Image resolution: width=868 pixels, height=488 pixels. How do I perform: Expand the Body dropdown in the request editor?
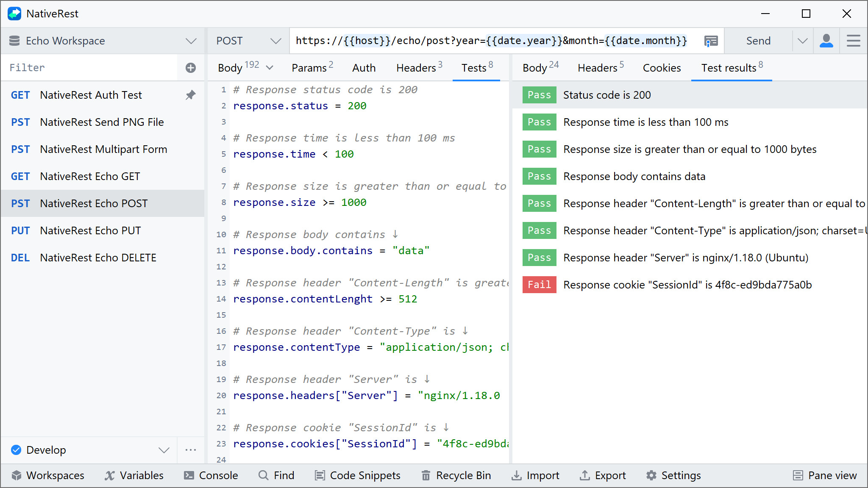point(270,67)
